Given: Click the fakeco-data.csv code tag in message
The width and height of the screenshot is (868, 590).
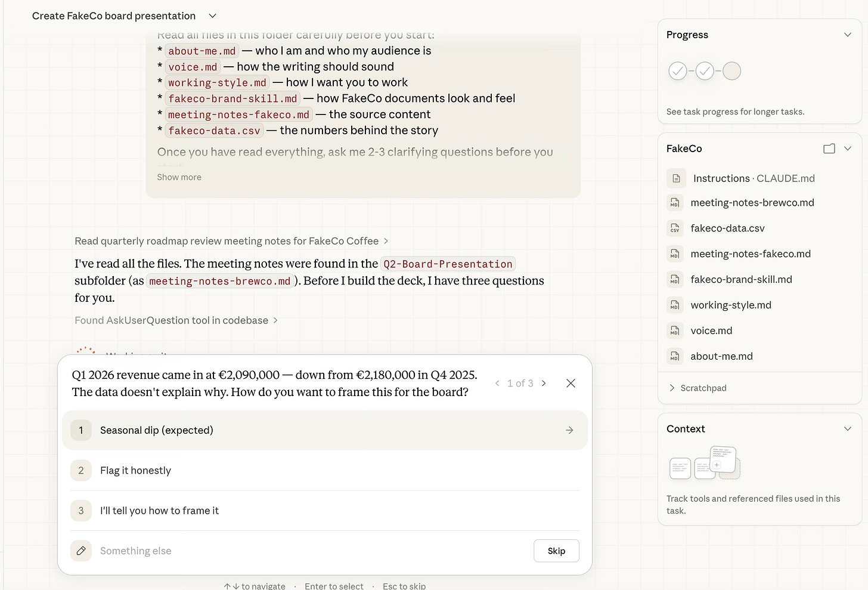Looking at the screenshot, I should point(214,131).
